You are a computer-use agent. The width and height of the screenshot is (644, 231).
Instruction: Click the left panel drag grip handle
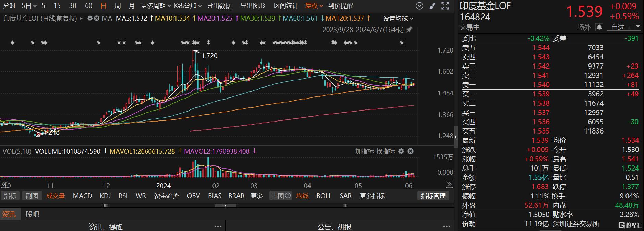tap(106, 206)
